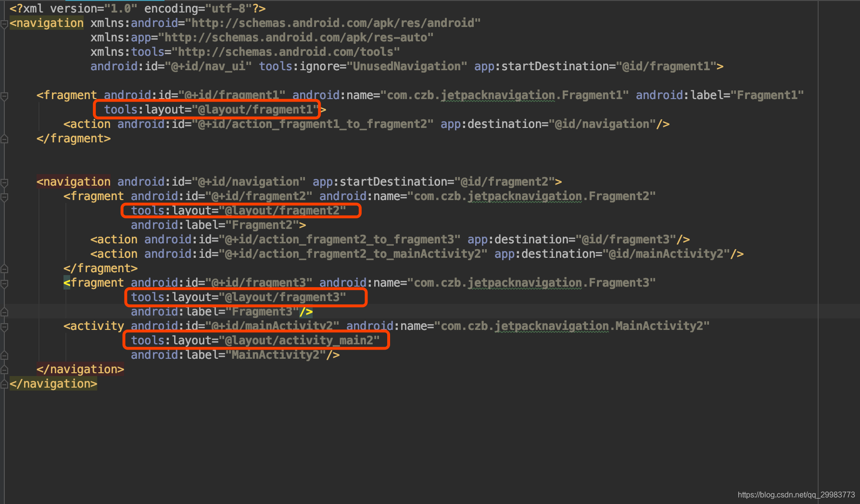Image resolution: width=860 pixels, height=504 pixels.
Task: Click the "@+id/navigation" id value
Action: (x=249, y=182)
